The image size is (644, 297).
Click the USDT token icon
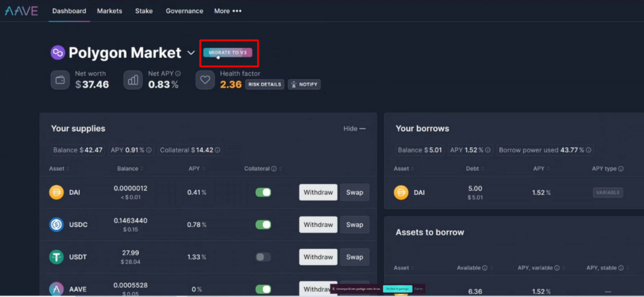(x=56, y=257)
